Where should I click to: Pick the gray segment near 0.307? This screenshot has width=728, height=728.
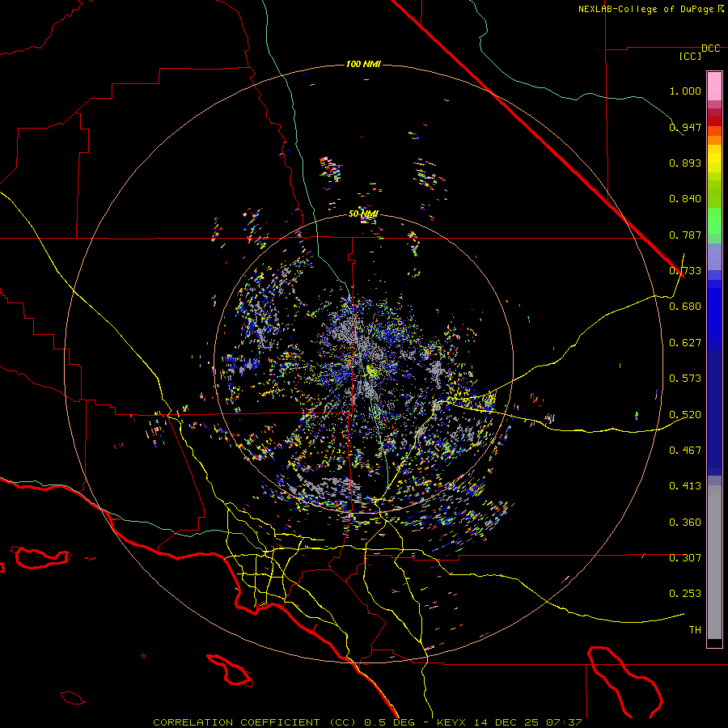(x=714, y=562)
